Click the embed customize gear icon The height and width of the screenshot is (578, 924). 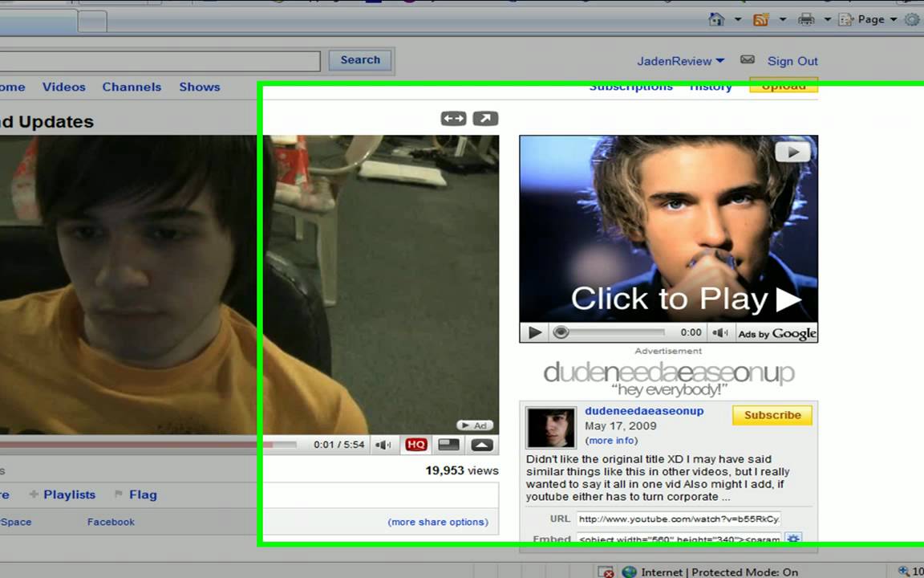pos(793,539)
